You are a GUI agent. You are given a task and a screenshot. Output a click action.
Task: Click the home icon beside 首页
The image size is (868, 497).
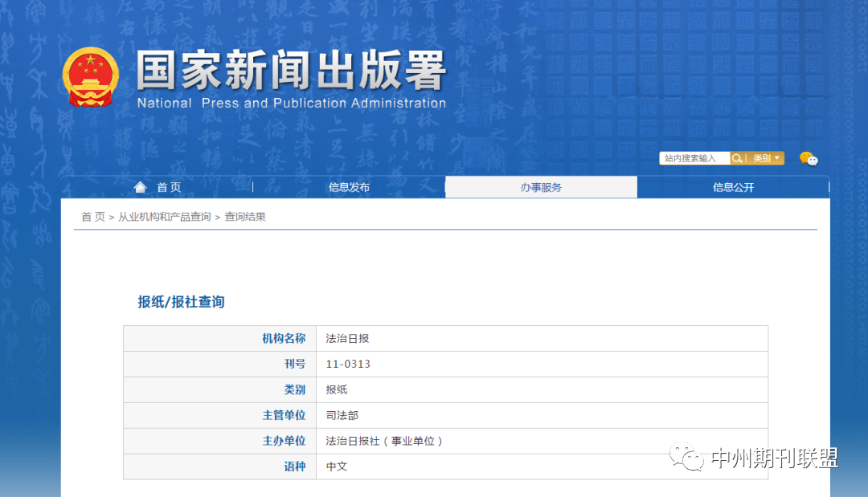click(140, 187)
